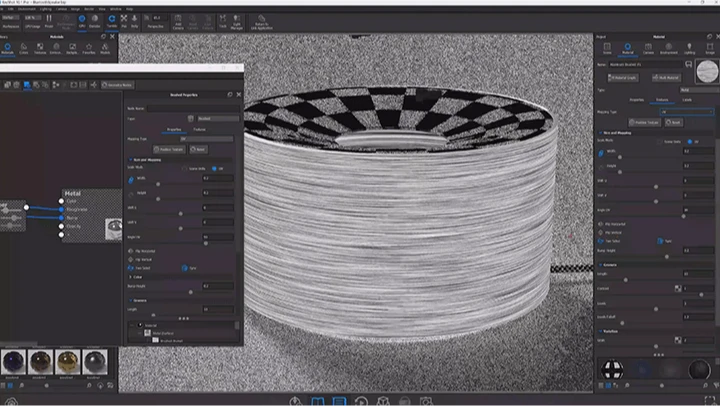Switch to Textures tab in Brushed Properties
The width and height of the screenshot is (720, 406).
point(199,130)
